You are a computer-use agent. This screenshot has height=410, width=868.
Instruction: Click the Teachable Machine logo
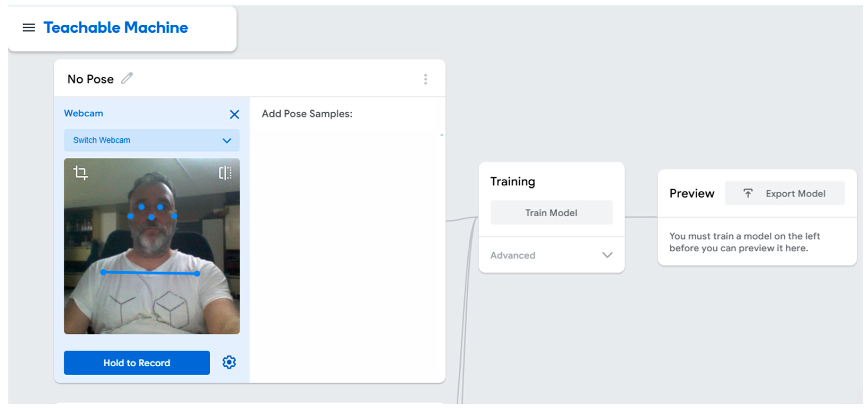click(116, 28)
